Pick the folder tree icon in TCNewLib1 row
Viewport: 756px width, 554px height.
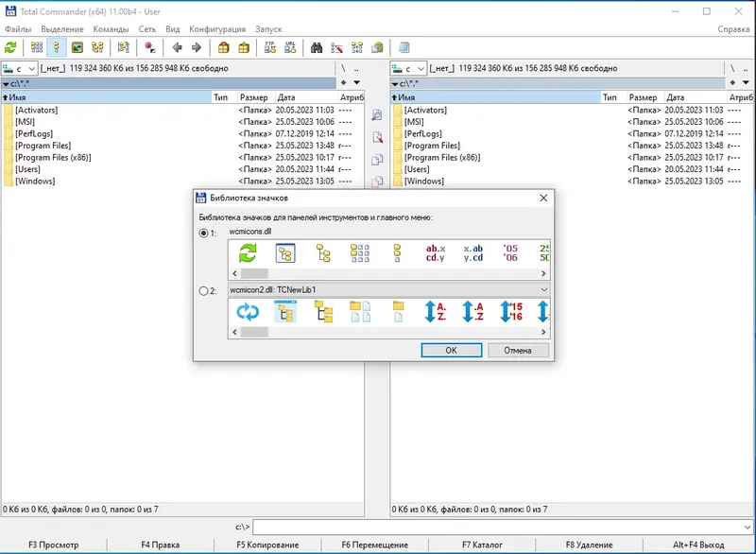point(323,311)
